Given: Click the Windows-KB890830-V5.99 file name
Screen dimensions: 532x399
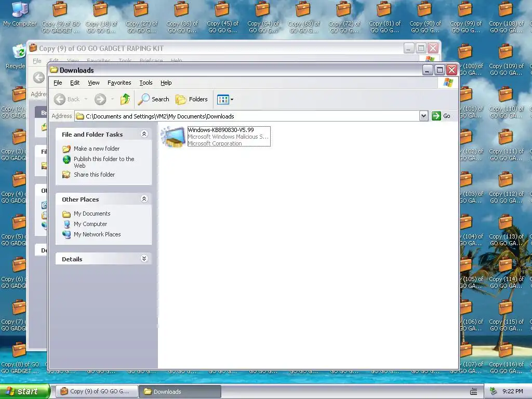Looking at the screenshot, I should pyautogui.click(x=220, y=130).
